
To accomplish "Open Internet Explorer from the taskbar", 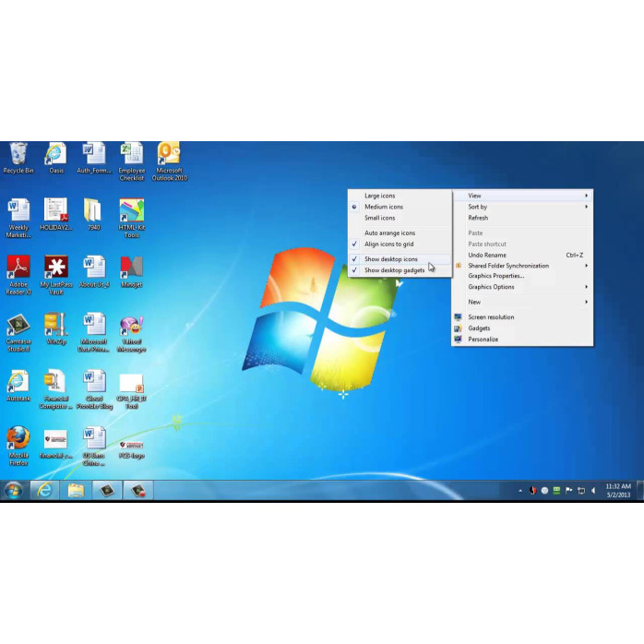I will [45, 491].
